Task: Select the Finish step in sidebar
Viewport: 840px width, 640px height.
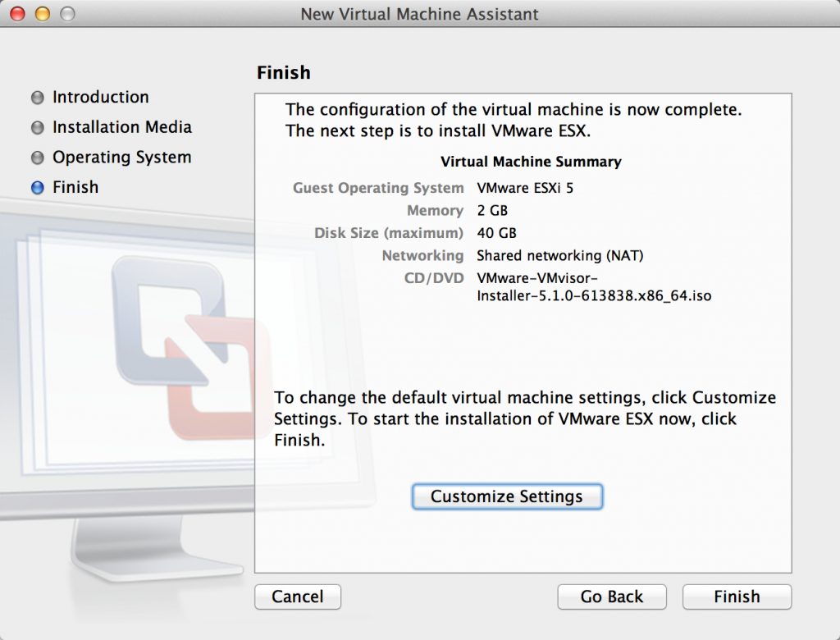Action: point(75,187)
